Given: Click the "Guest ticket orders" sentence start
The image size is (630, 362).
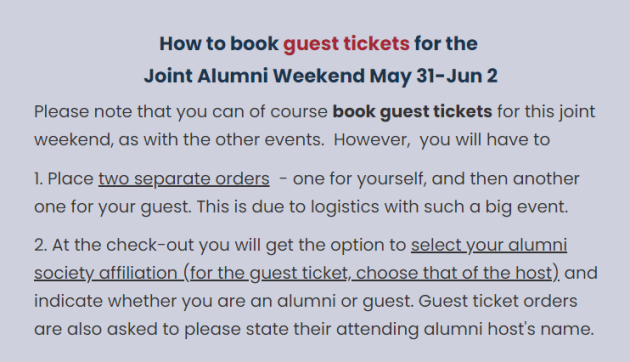Looking at the screenshot, I should [498, 301].
